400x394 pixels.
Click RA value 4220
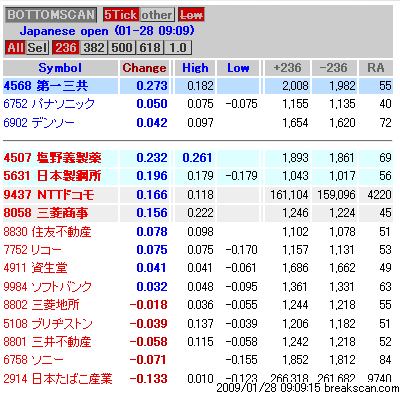tap(379, 195)
